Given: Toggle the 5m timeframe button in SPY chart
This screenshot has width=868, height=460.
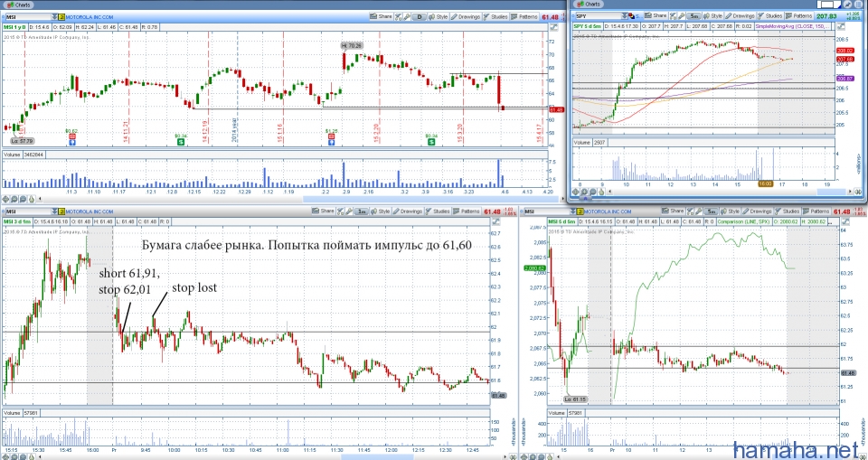Looking at the screenshot, I should (693, 16).
